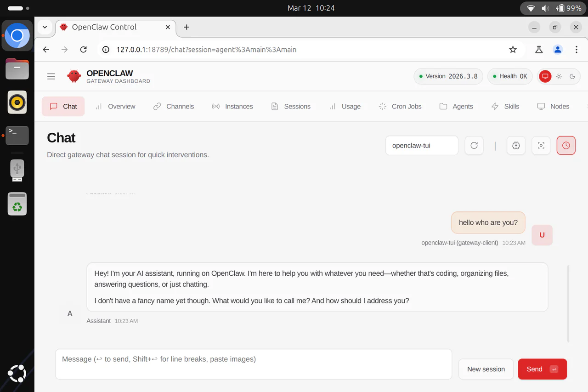
Task: Click the Health OK status badge
Action: 510,76
